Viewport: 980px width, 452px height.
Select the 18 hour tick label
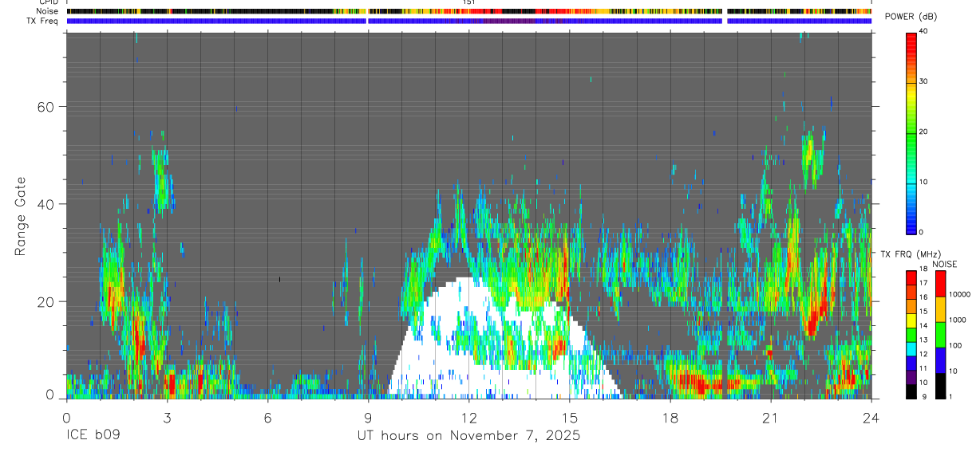click(670, 418)
